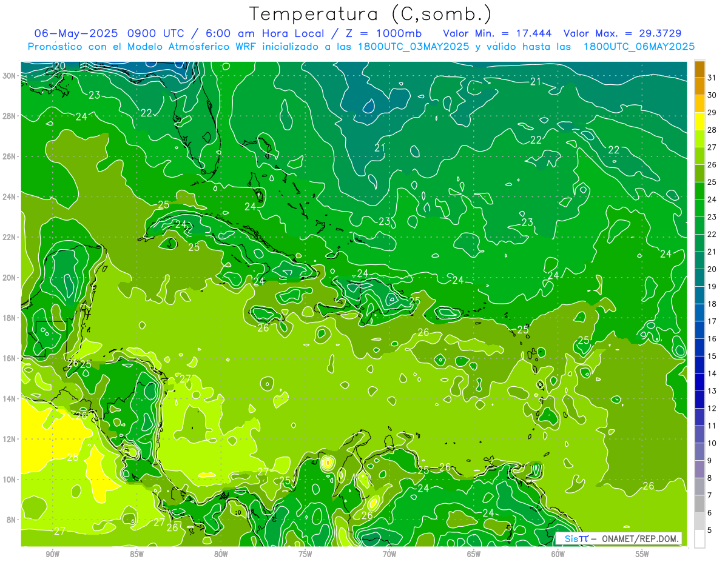This screenshot has width=728, height=562.
Task: Click the latitude axis label "30N"
Action: point(9,76)
